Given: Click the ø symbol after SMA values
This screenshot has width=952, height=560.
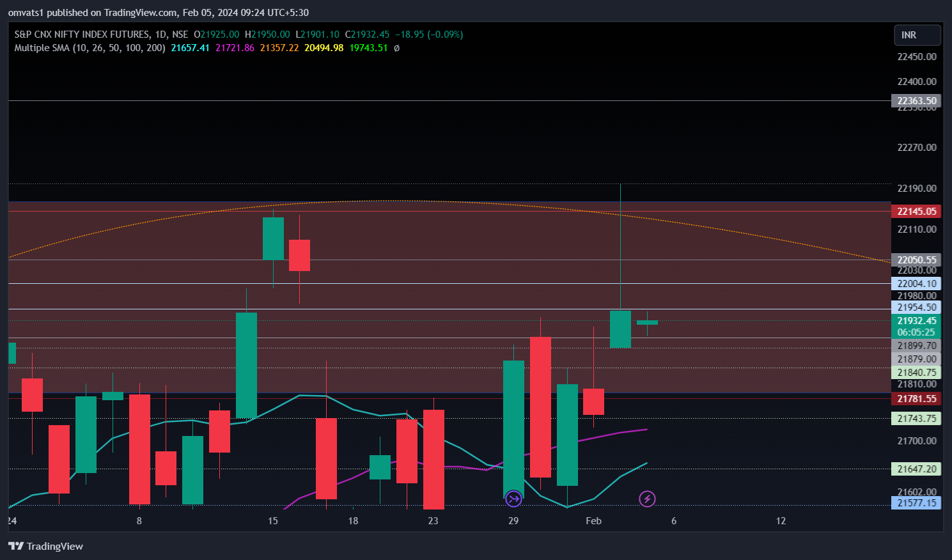Looking at the screenshot, I should tap(396, 48).
